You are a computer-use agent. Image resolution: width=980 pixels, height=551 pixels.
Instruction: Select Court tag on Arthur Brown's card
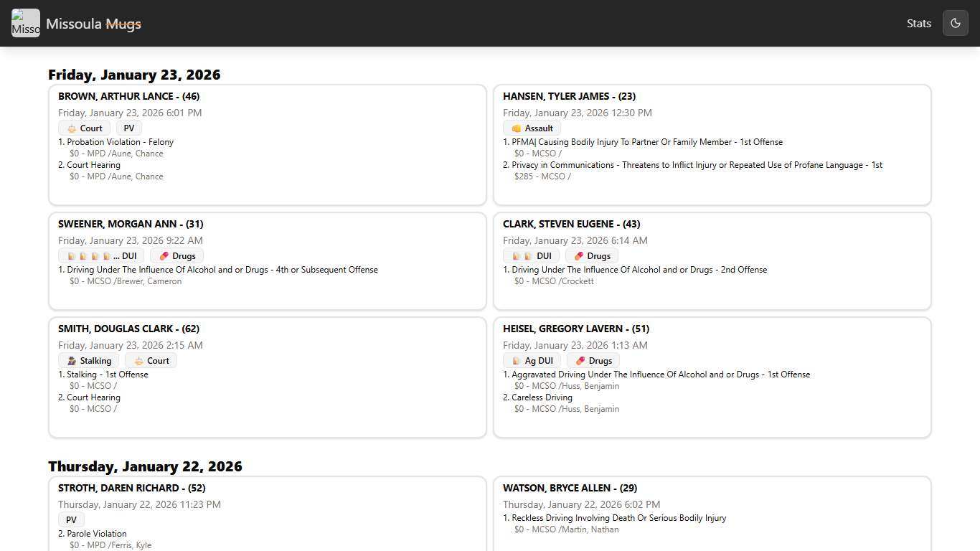click(85, 128)
